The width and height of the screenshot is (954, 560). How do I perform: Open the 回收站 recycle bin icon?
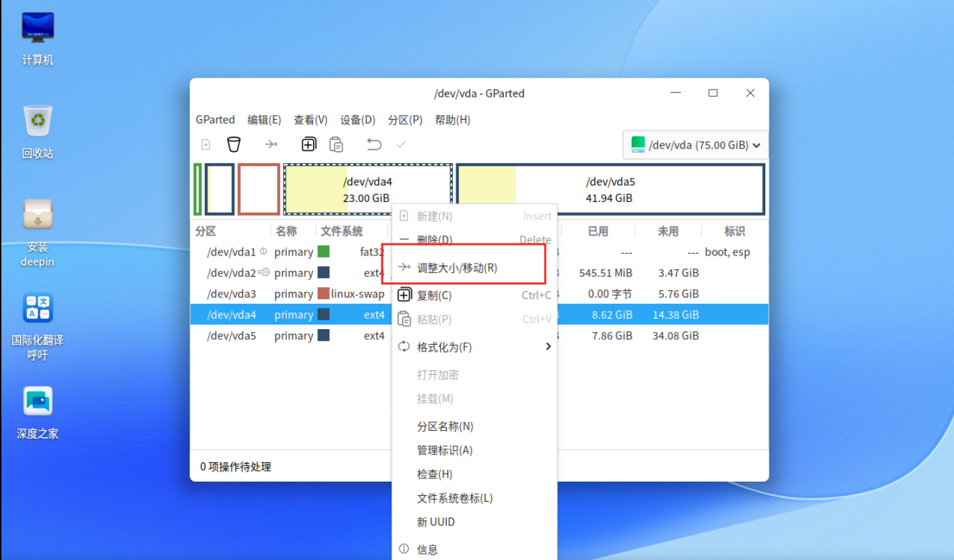(37, 132)
